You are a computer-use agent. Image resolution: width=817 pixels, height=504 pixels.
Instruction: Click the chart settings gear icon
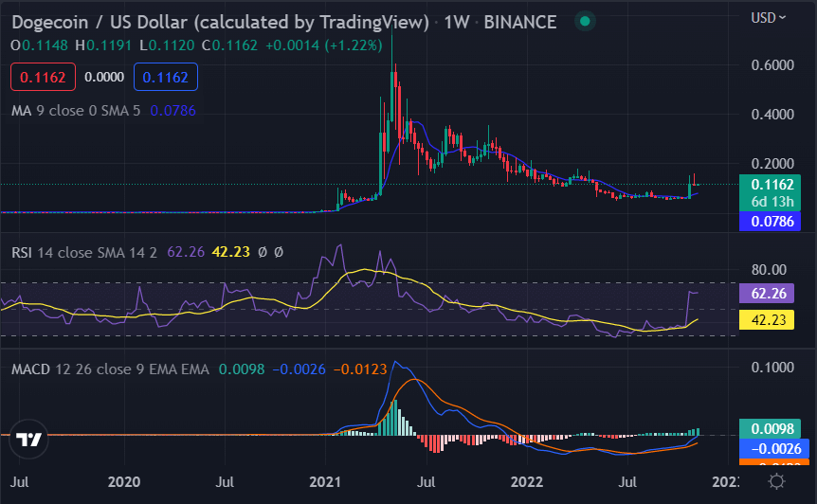coord(776,481)
